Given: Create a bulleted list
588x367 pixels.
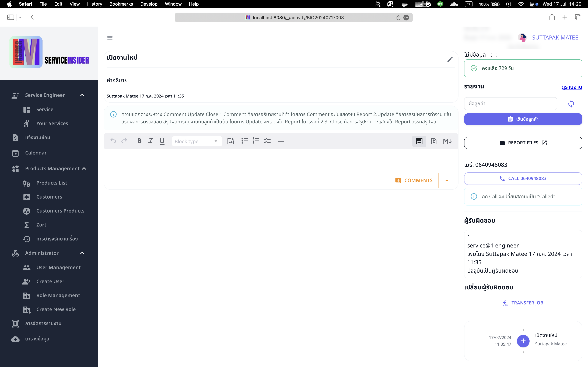Looking at the screenshot, I should (244, 141).
